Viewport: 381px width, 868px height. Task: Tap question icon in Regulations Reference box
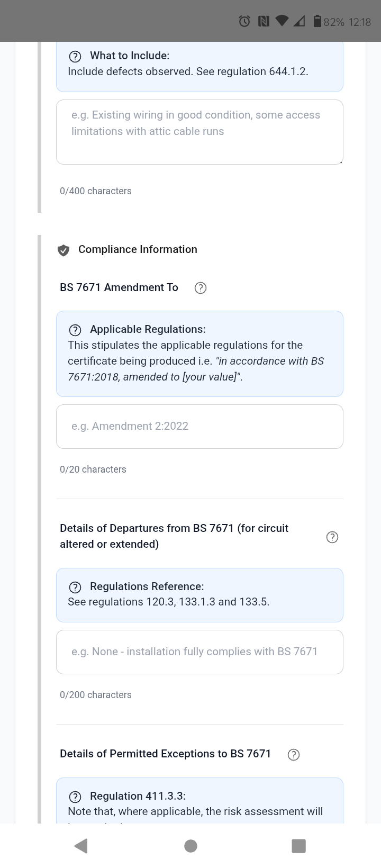[x=75, y=587]
